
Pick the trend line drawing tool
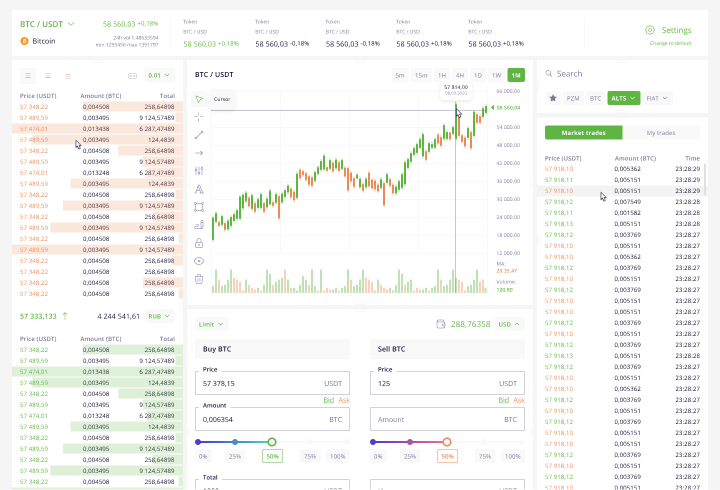click(x=199, y=135)
